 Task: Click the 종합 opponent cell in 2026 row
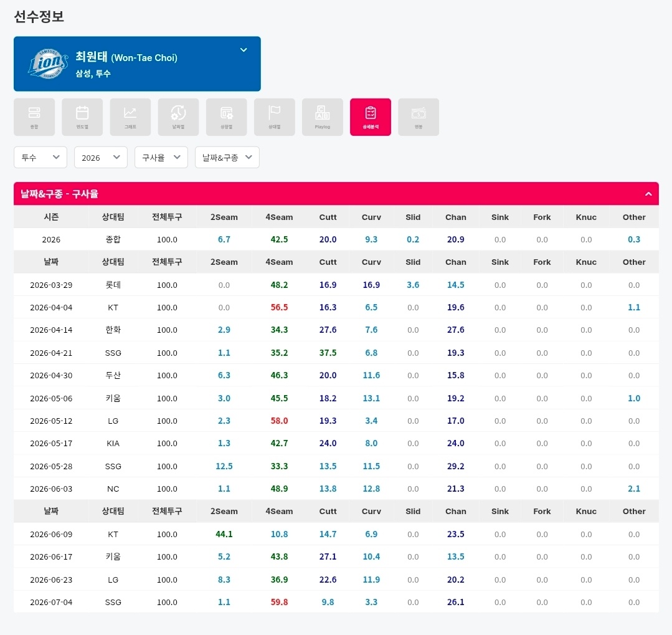coord(113,239)
